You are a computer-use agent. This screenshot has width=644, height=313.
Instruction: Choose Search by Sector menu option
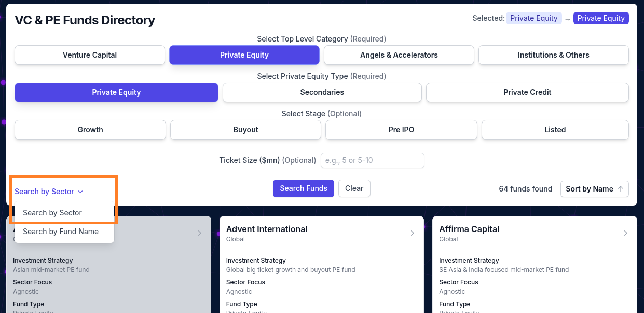(x=52, y=213)
